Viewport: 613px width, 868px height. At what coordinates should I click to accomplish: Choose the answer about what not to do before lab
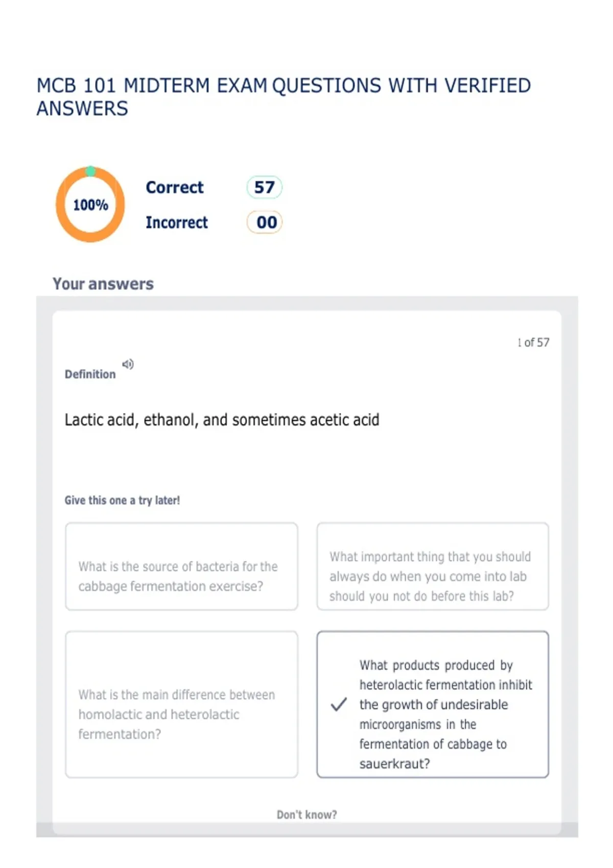pos(433,566)
